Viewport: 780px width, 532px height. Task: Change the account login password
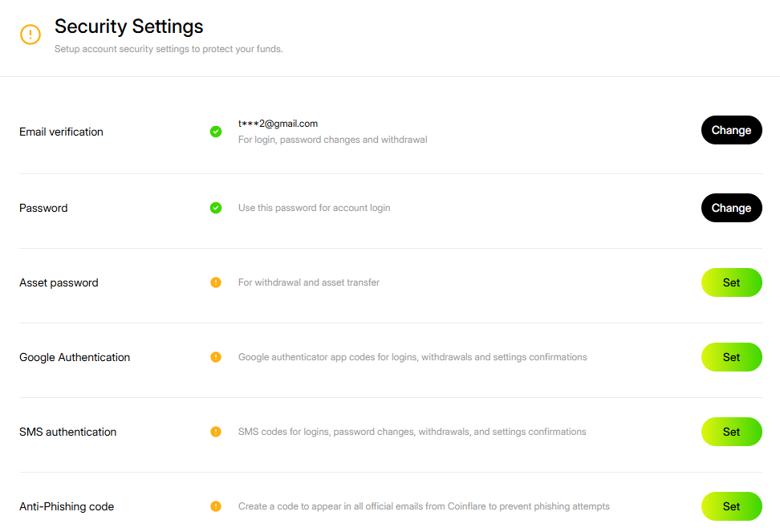731,208
